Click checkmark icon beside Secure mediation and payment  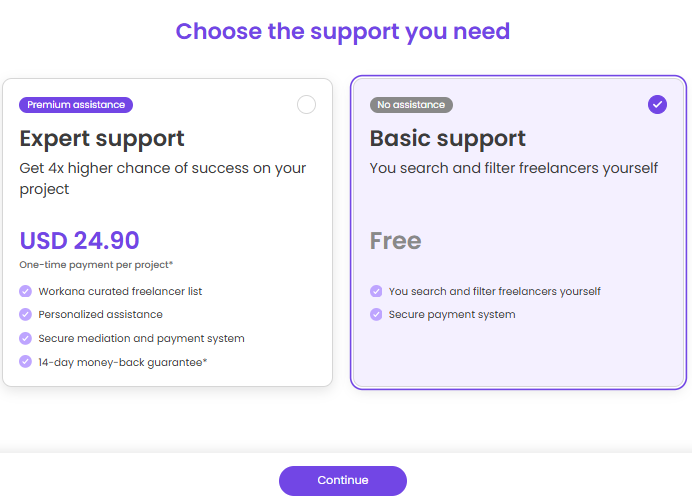click(x=26, y=338)
